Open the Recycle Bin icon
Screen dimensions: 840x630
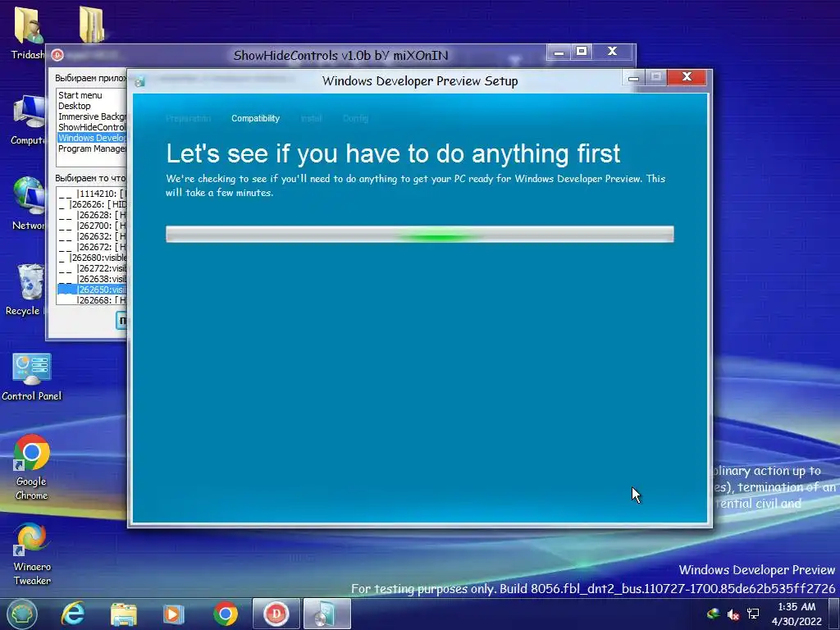coord(25,290)
